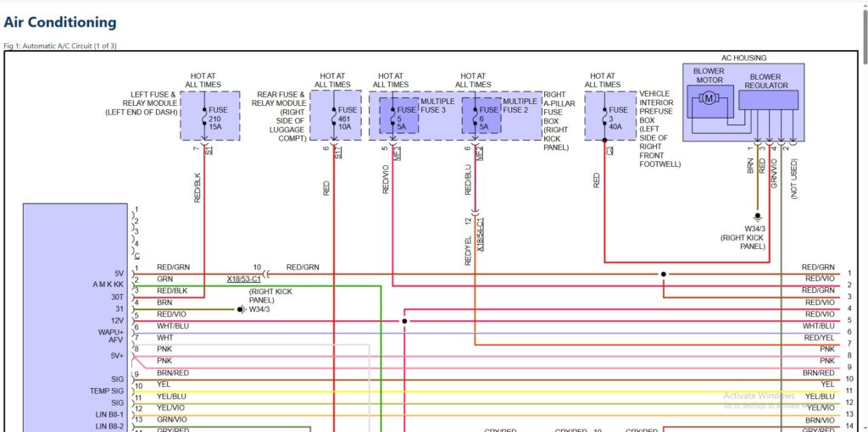Screen dimensions: 868x432
Task: Click the MF3 label under fuse 5
Action: tap(398, 152)
